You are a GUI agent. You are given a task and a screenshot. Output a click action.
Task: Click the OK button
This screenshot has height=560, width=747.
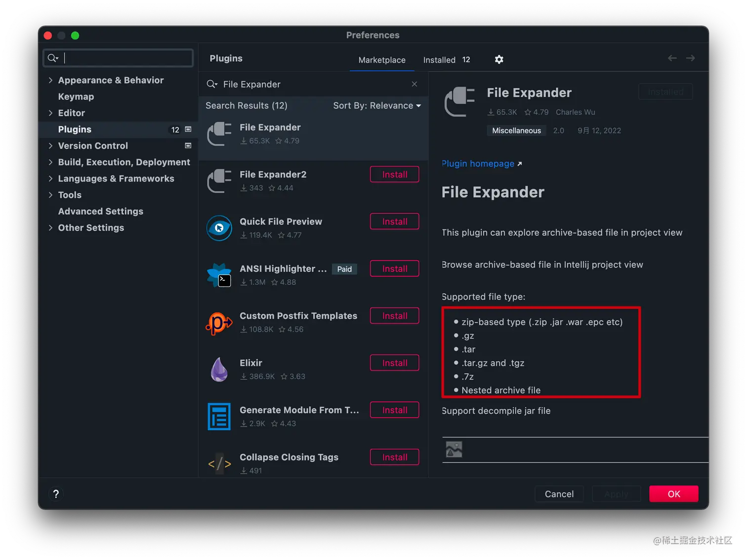click(x=674, y=494)
